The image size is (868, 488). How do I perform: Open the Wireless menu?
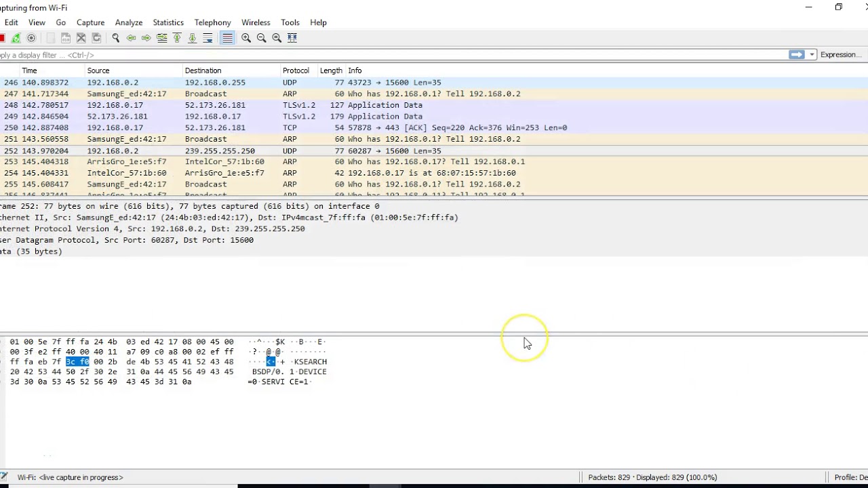tap(256, 22)
